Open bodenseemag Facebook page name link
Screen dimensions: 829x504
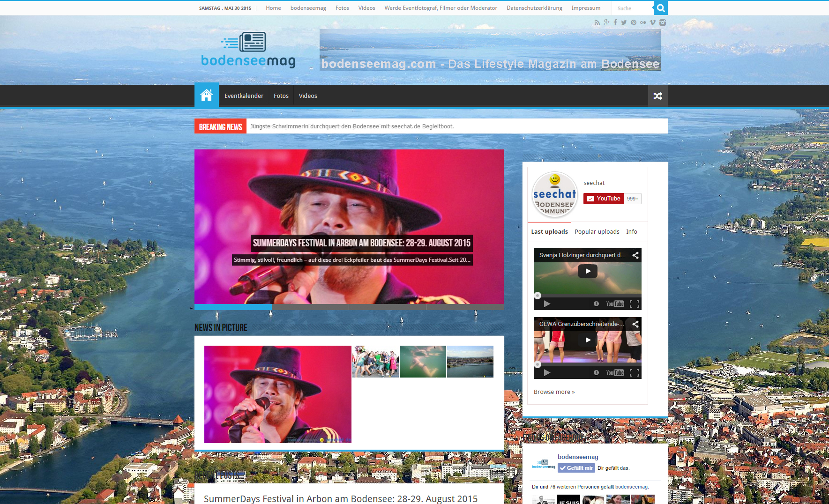578,457
